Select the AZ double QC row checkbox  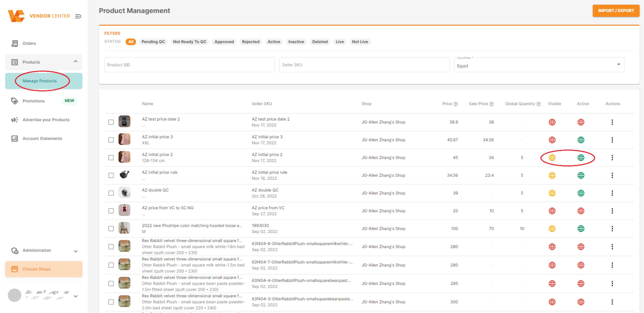111,193
